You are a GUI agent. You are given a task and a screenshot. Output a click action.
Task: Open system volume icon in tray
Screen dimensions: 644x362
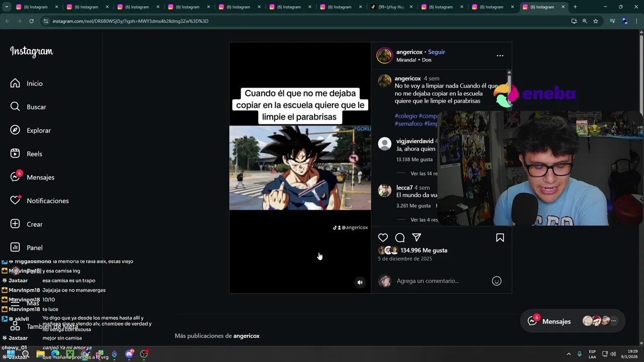(613, 354)
